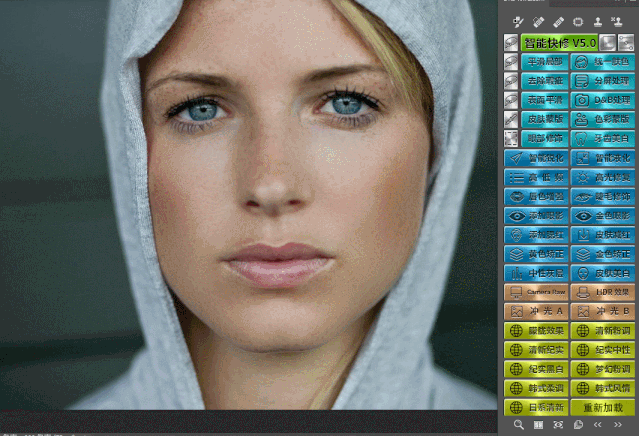Apply 平滑局部 local smoothing
Viewport: 639px width, 436px height.
(x=544, y=62)
